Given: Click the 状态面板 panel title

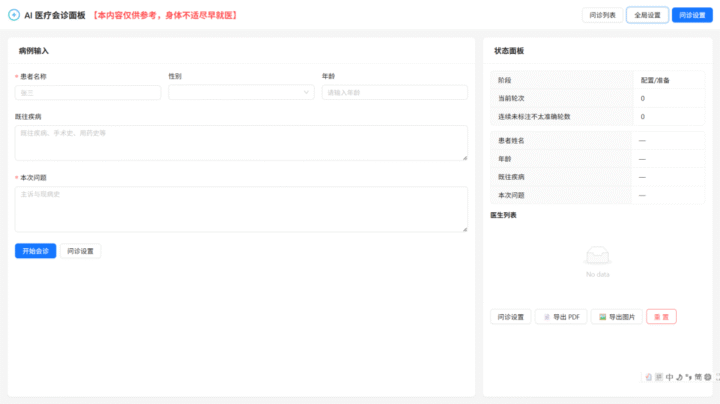Looking at the screenshot, I should pyautogui.click(x=509, y=50).
